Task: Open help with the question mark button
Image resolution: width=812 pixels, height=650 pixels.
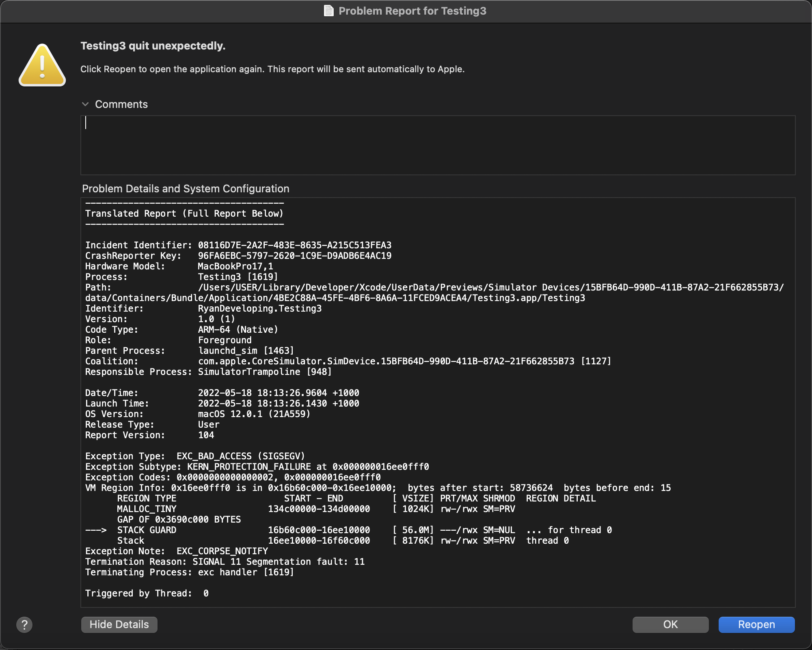Action: 24,625
